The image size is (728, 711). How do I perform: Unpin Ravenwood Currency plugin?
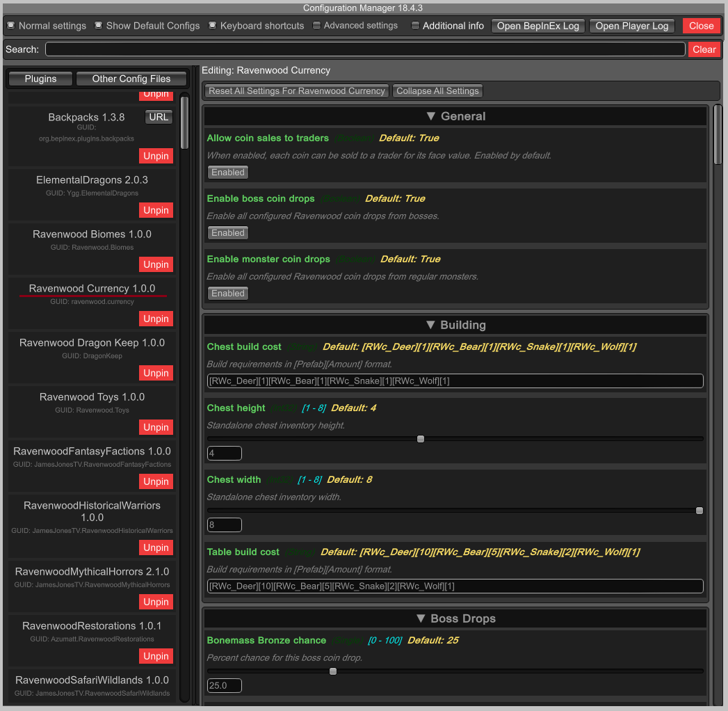point(156,319)
